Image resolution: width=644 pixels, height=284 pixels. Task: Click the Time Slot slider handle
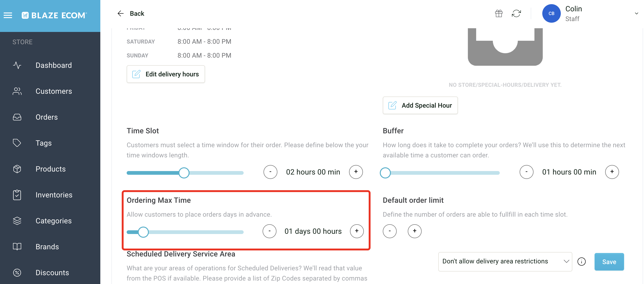tap(184, 173)
